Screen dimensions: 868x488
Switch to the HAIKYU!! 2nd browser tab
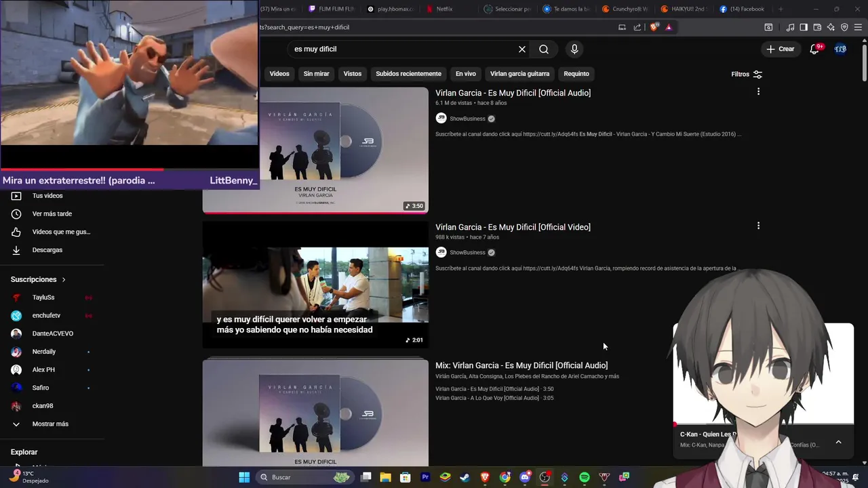click(x=684, y=9)
